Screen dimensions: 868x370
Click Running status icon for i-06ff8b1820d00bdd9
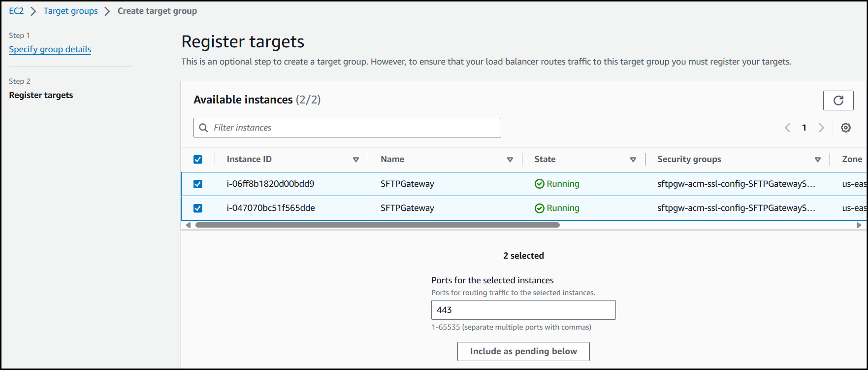(x=539, y=184)
